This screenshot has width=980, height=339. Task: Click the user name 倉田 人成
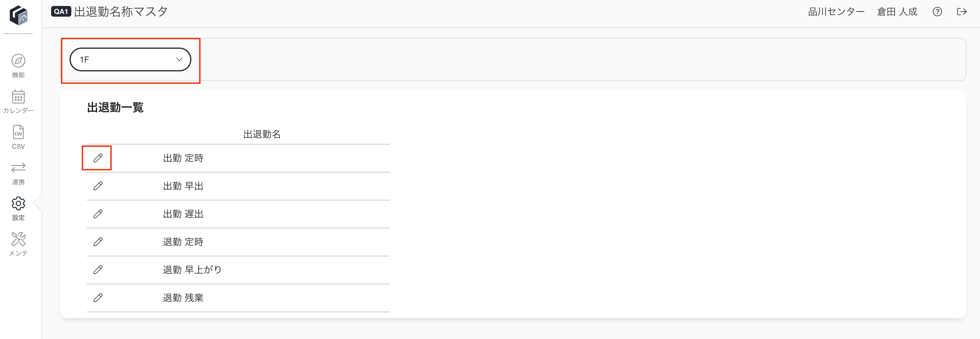click(897, 12)
